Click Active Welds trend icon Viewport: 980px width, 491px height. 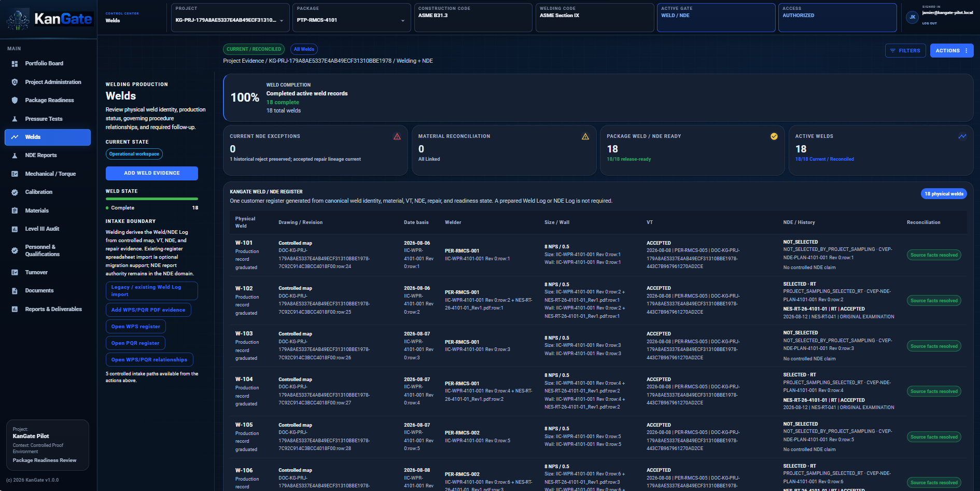tap(962, 136)
